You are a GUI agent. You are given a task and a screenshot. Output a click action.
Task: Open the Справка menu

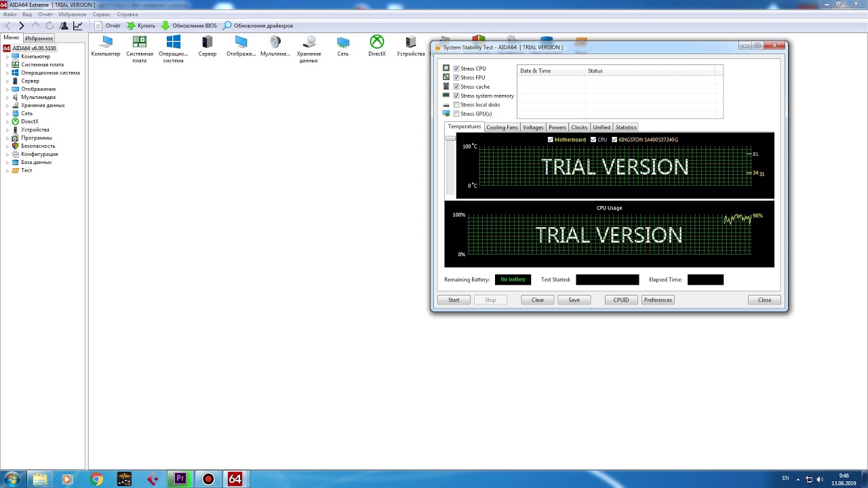click(x=127, y=14)
